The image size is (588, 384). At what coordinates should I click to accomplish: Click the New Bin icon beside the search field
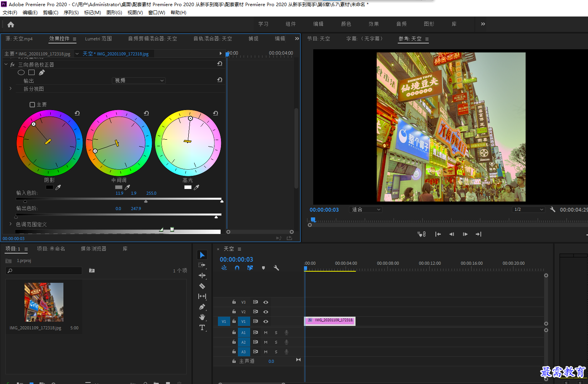92,270
